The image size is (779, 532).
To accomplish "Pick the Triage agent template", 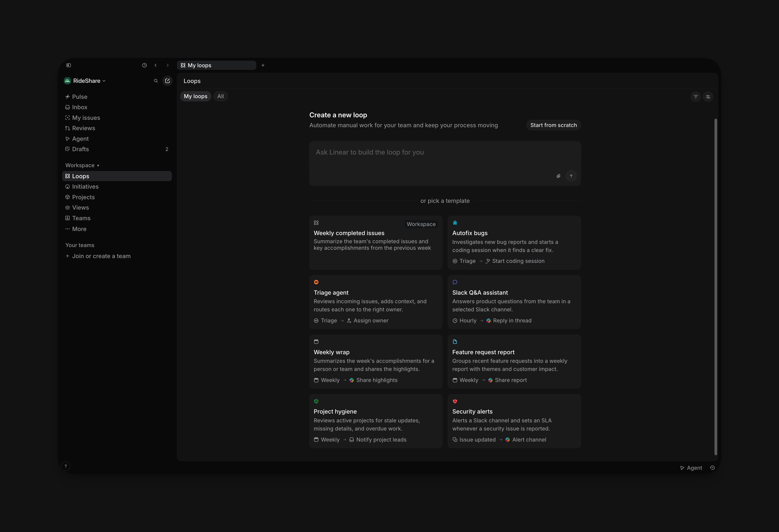I will click(x=376, y=302).
